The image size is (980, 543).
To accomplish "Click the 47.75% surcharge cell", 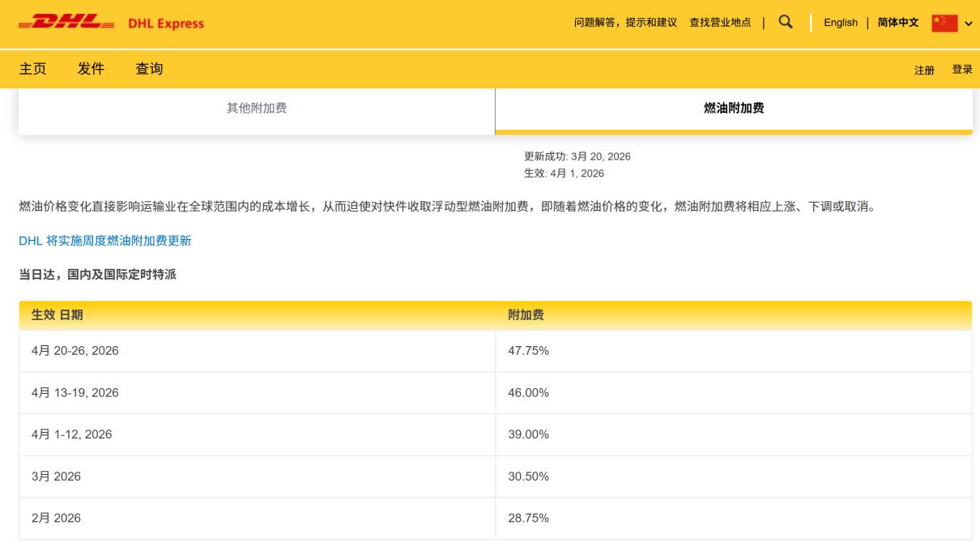I will [x=529, y=351].
